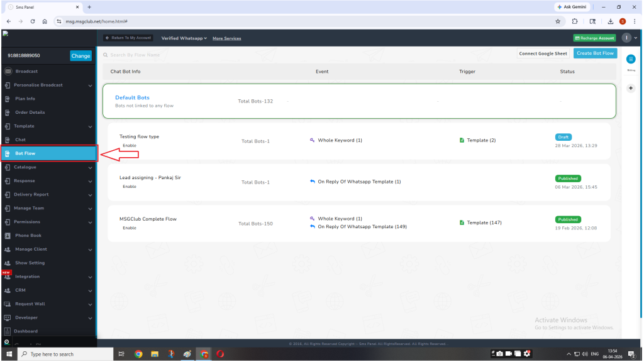The height and width of the screenshot is (362, 644).
Task: Click the Dashboard icon in sidebar
Action: pos(8,331)
